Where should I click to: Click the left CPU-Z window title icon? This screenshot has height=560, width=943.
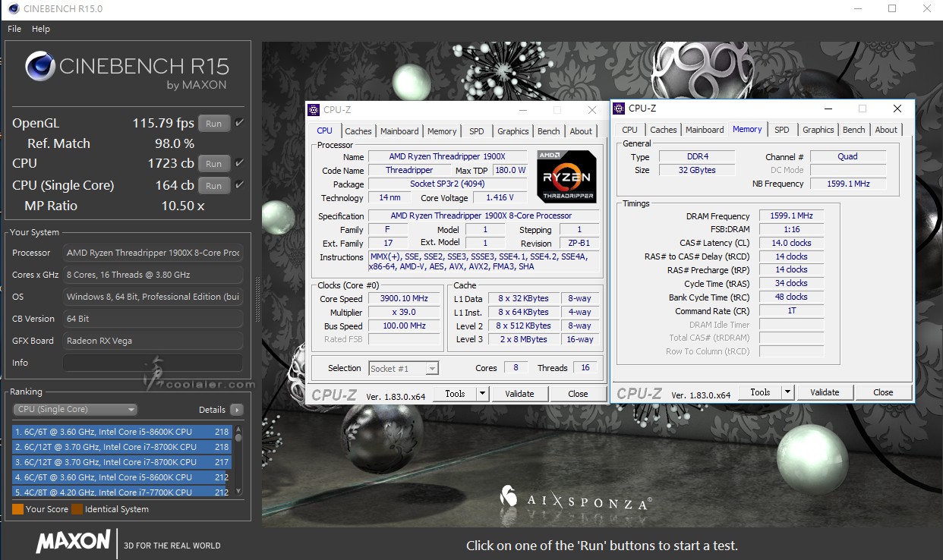click(314, 110)
